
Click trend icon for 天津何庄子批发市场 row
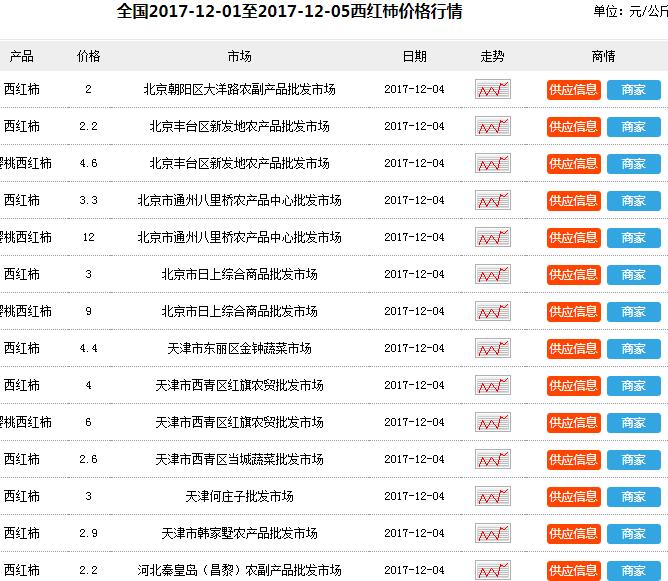[492, 497]
